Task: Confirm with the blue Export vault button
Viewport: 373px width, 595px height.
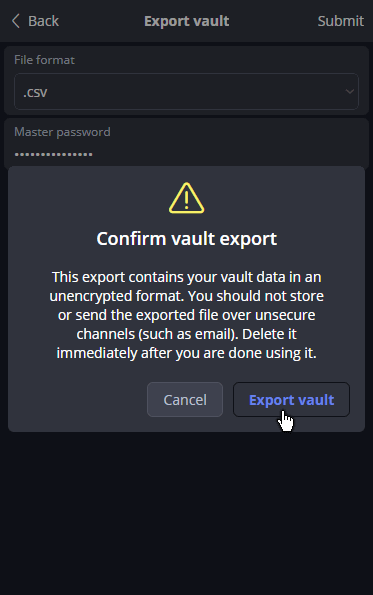Action: [x=291, y=400]
